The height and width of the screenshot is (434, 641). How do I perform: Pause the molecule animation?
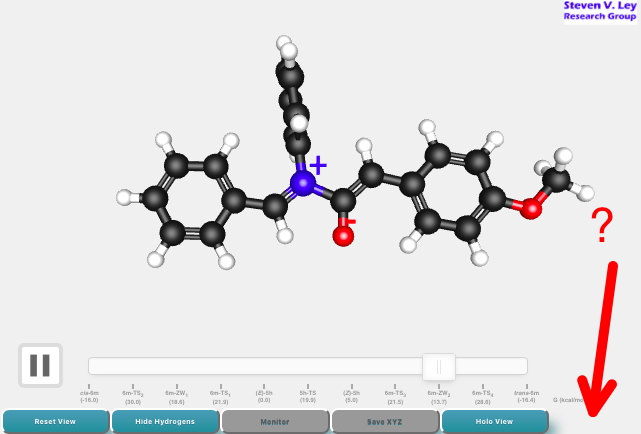40,365
